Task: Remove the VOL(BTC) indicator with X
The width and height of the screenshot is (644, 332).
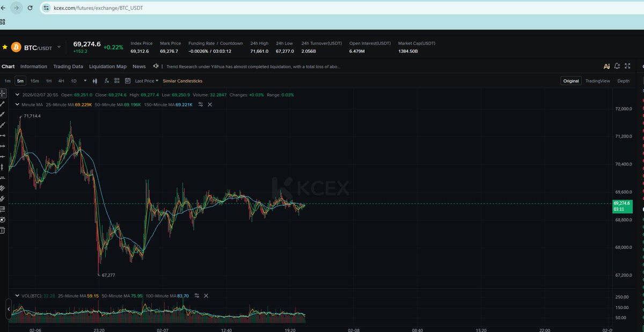Action: [x=206, y=295]
